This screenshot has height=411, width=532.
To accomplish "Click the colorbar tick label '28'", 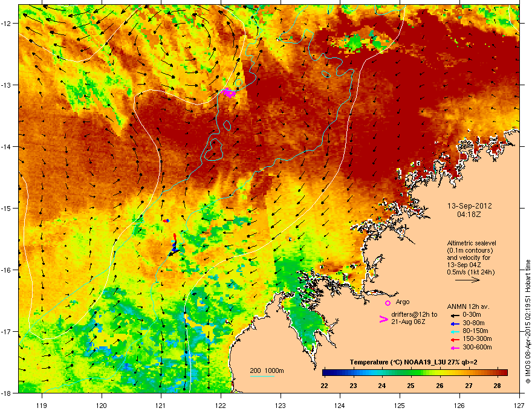I will coord(498,386).
